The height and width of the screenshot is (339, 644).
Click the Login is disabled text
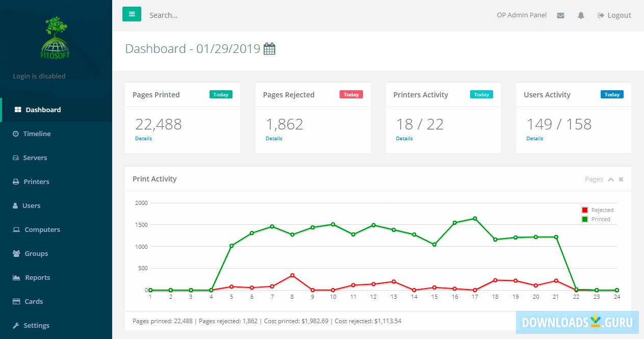pyautogui.click(x=39, y=76)
